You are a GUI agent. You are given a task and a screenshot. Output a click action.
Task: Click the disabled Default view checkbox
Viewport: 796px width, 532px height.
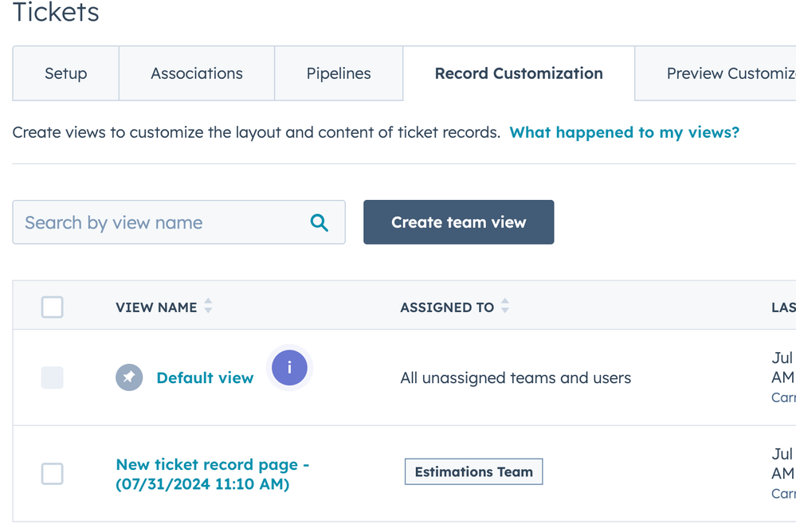point(53,377)
